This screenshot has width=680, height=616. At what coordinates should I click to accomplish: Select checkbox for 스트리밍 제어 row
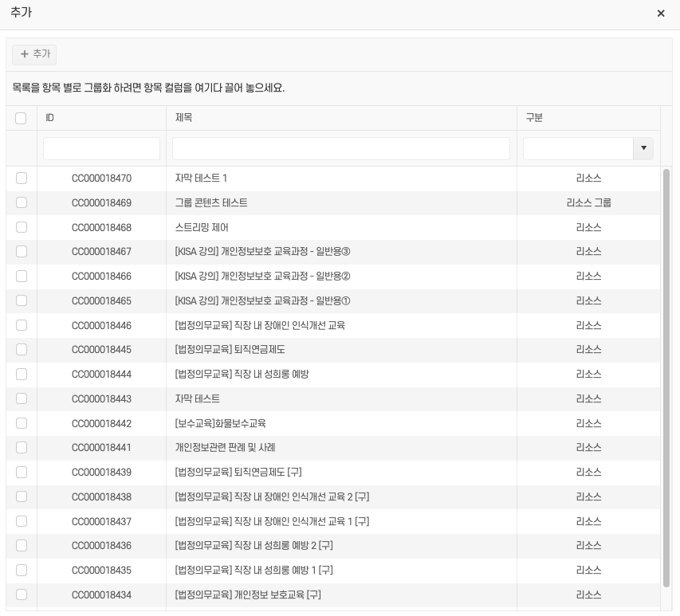(x=21, y=227)
